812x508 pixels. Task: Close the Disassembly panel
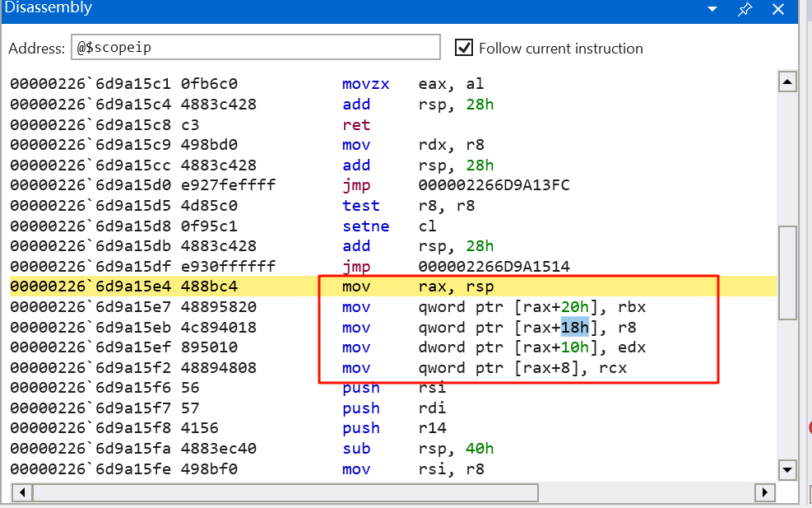coord(777,9)
